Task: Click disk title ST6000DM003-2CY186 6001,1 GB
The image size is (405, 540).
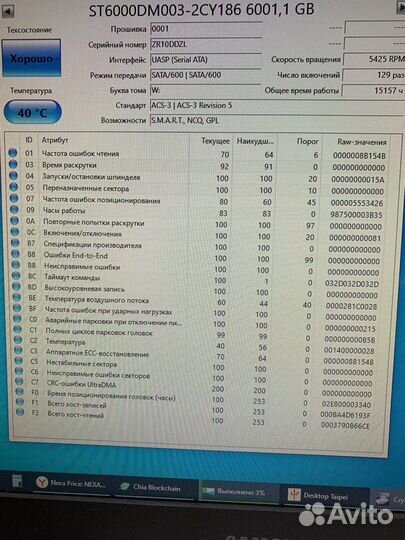Action: click(x=201, y=10)
